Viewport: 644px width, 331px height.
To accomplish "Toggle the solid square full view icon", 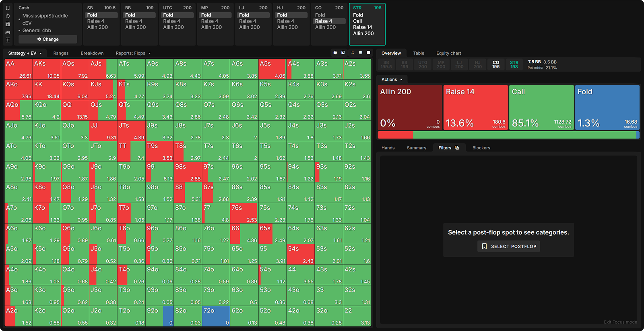I will pos(368,53).
